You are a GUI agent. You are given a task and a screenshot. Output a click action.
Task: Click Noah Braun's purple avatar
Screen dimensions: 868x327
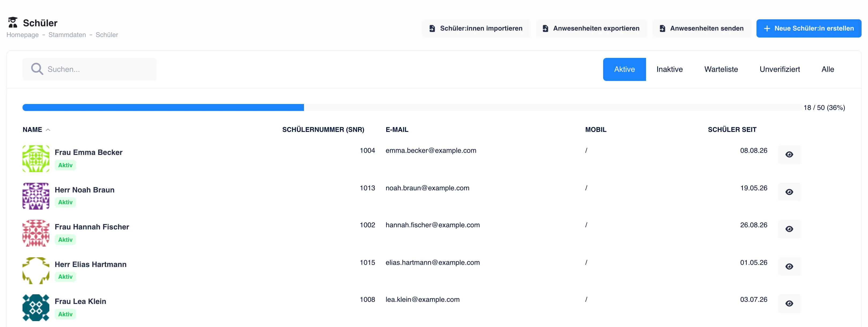pyautogui.click(x=36, y=196)
